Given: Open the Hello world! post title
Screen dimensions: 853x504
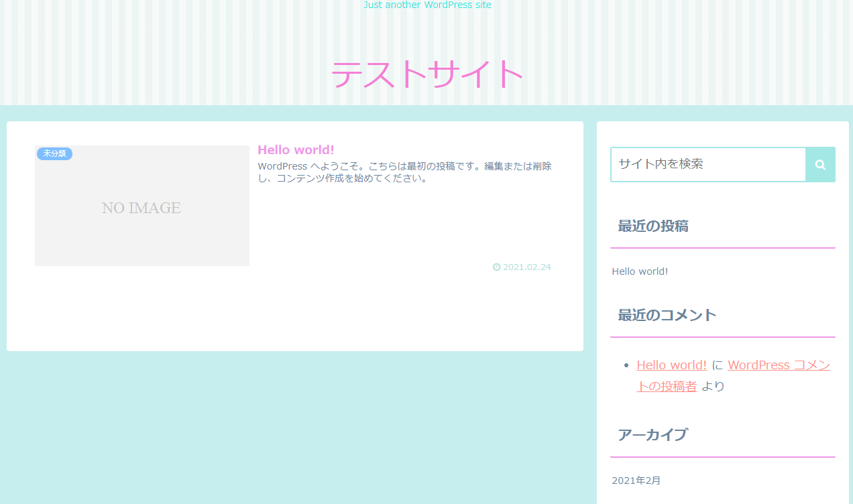Looking at the screenshot, I should (x=296, y=149).
